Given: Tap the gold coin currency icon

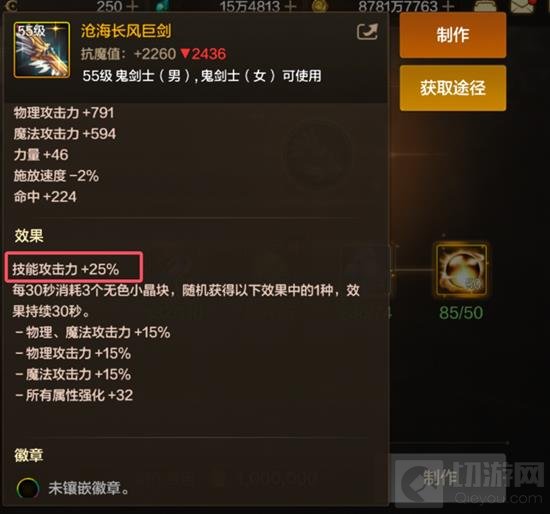Looking at the screenshot, I should click(320, 6).
